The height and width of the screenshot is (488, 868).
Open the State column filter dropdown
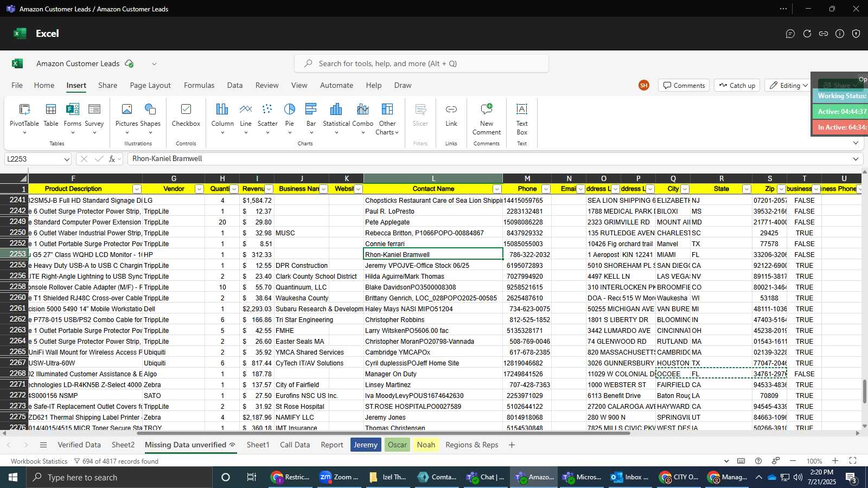pyautogui.click(x=746, y=189)
